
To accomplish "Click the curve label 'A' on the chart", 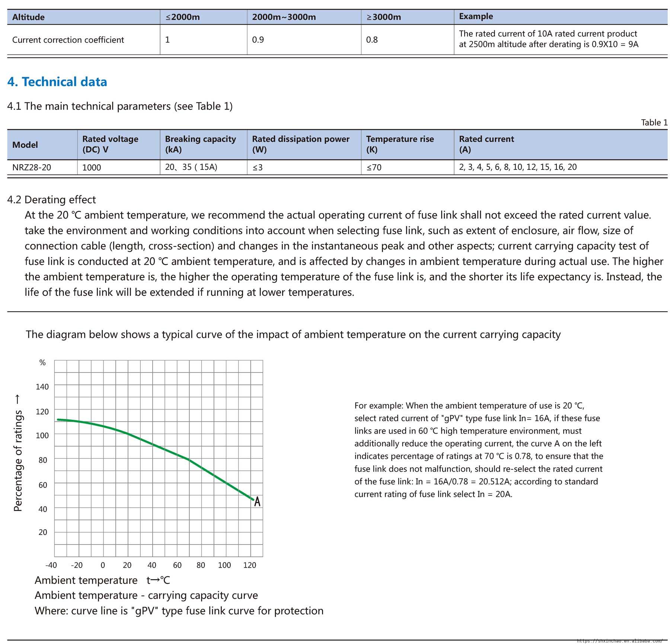I will click(x=257, y=502).
